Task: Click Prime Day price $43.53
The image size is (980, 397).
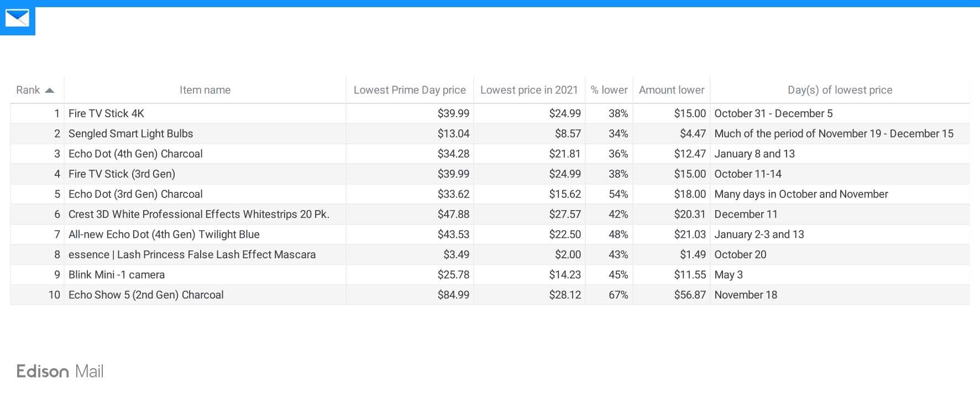Action: click(x=453, y=234)
